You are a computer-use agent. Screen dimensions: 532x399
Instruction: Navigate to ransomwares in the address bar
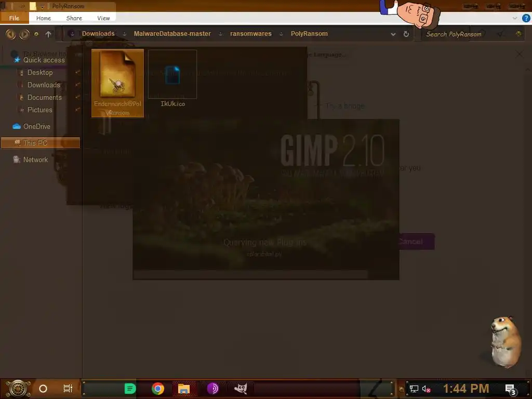coord(251,34)
